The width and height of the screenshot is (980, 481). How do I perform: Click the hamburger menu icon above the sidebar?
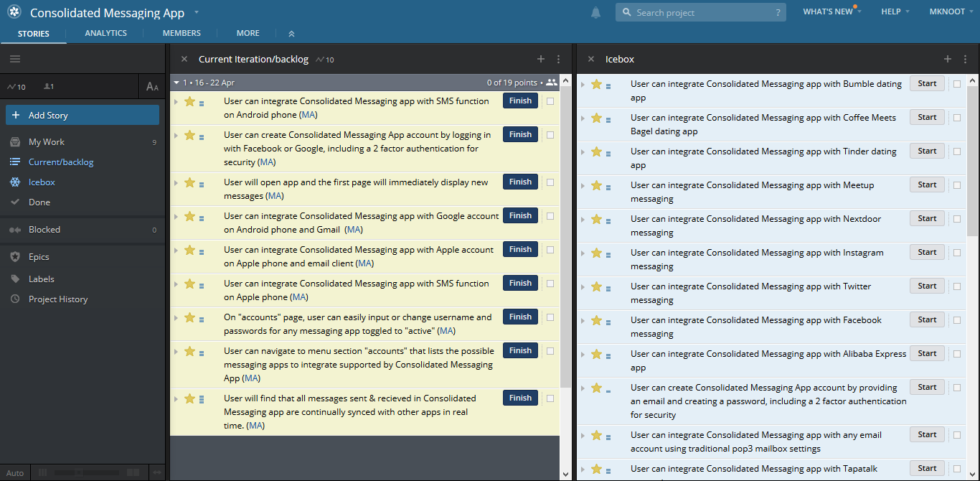coord(15,58)
